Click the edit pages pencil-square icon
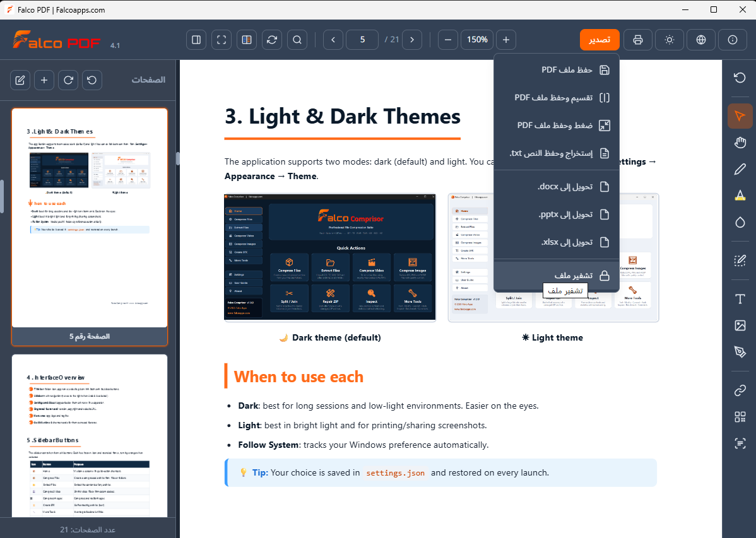 tap(20, 80)
